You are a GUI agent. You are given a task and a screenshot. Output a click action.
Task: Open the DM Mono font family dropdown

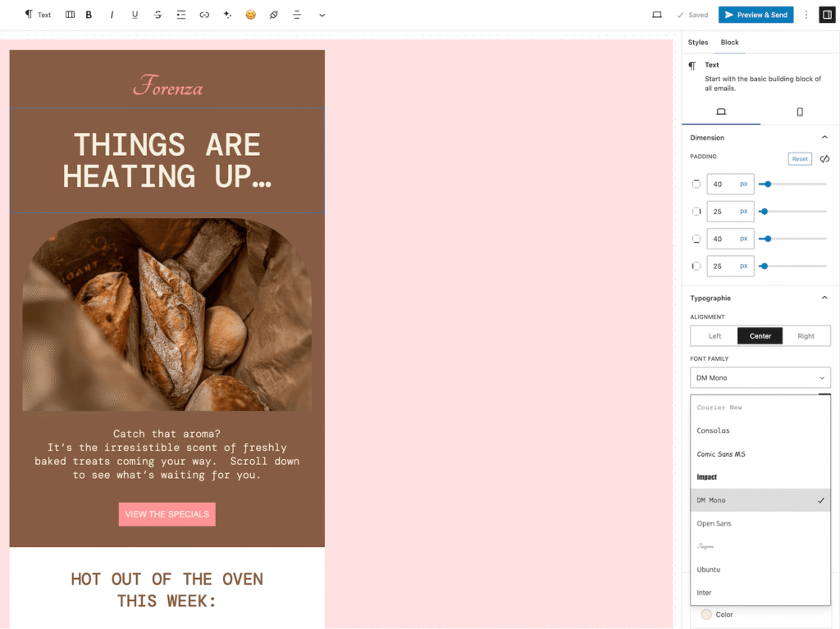760,378
